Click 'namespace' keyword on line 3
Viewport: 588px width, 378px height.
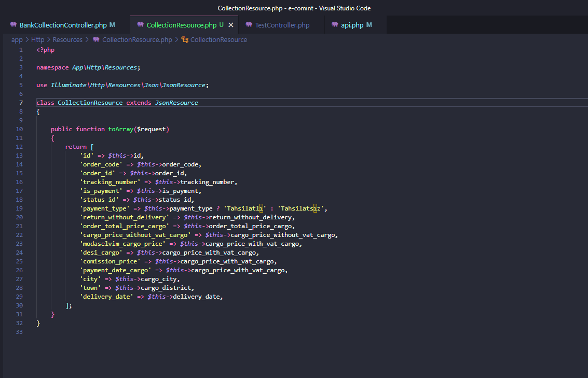[x=52, y=67]
